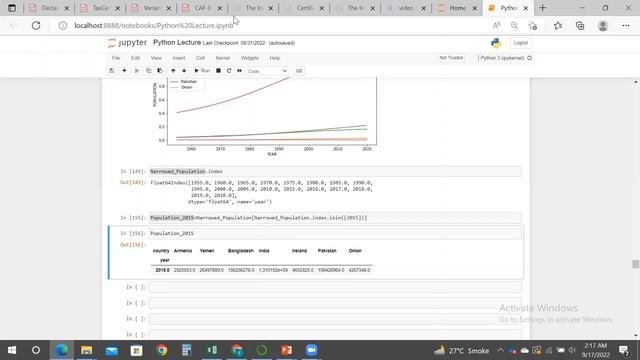Viewport: 640px width, 360px height.
Task: Select cell containing Narrowed_Population.index
Action: coord(335,171)
